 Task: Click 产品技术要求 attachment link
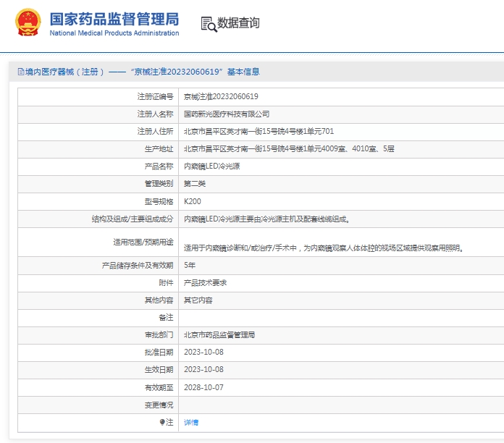205,283
